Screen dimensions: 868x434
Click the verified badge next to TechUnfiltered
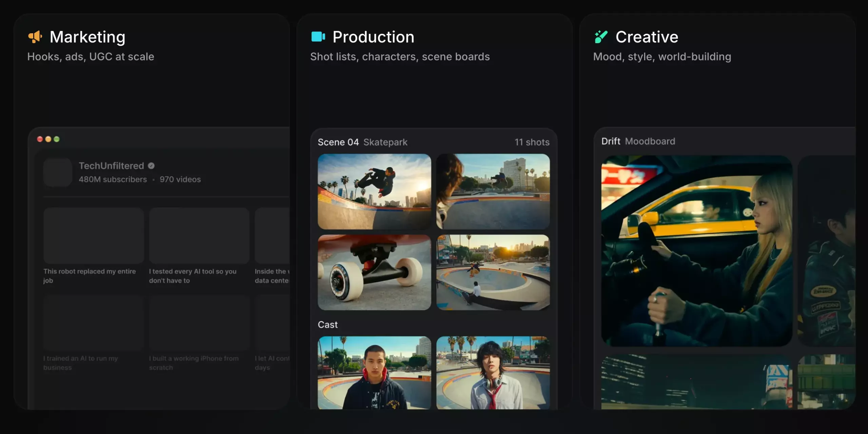point(151,166)
